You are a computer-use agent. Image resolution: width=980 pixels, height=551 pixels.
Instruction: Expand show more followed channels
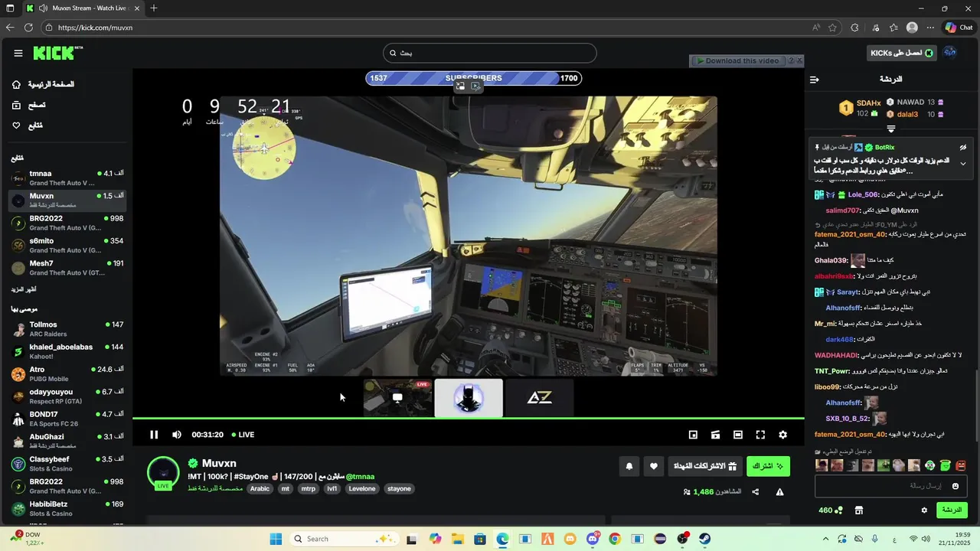[x=23, y=289]
